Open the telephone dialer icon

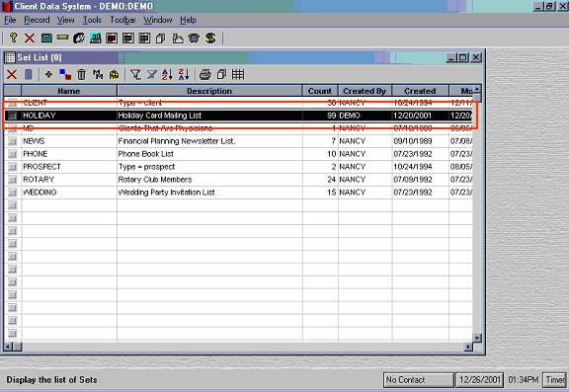click(x=194, y=38)
